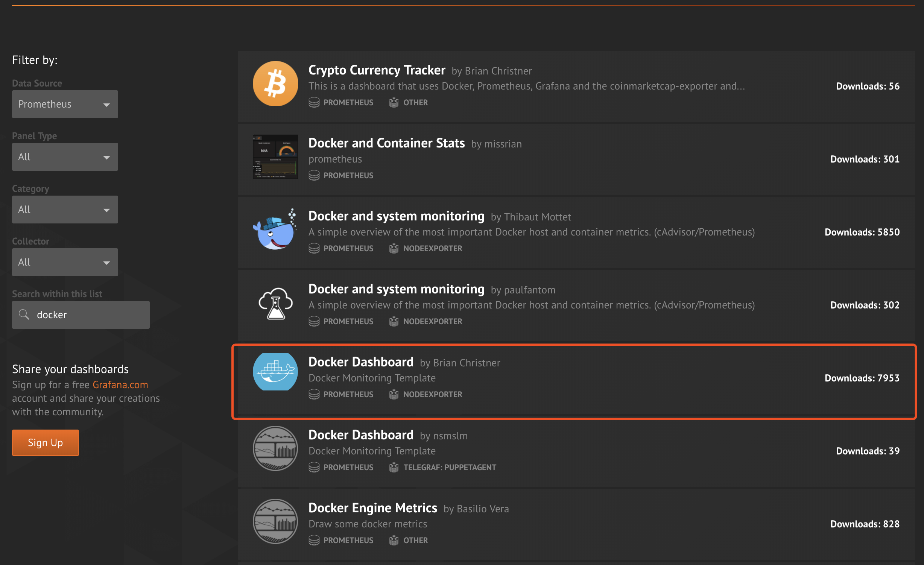Click the description Draw some docker metrics
Viewport: 924px width, 565px height.
(x=368, y=524)
